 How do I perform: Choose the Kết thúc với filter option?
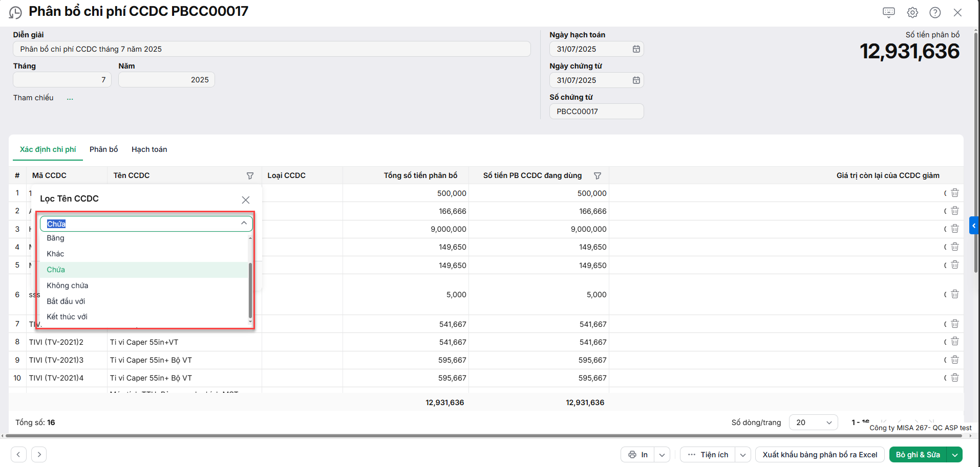click(144, 317)
